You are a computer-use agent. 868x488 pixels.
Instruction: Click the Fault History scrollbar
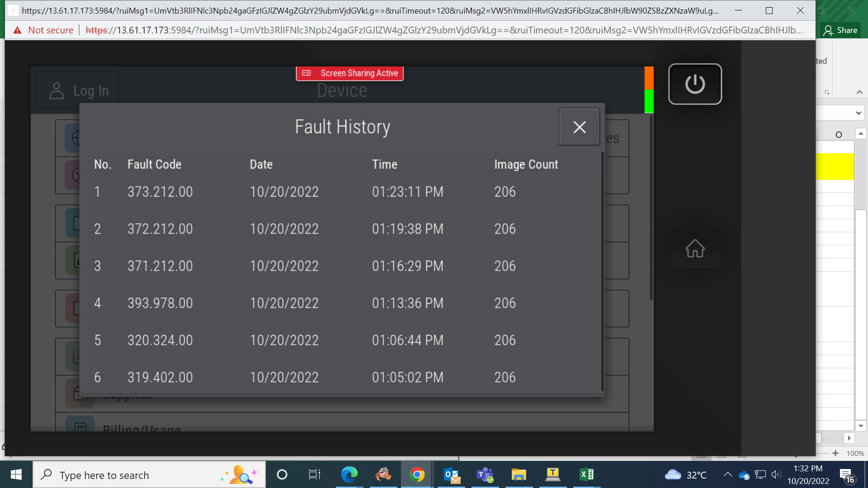pyautogui.click(x=603, y=271)
